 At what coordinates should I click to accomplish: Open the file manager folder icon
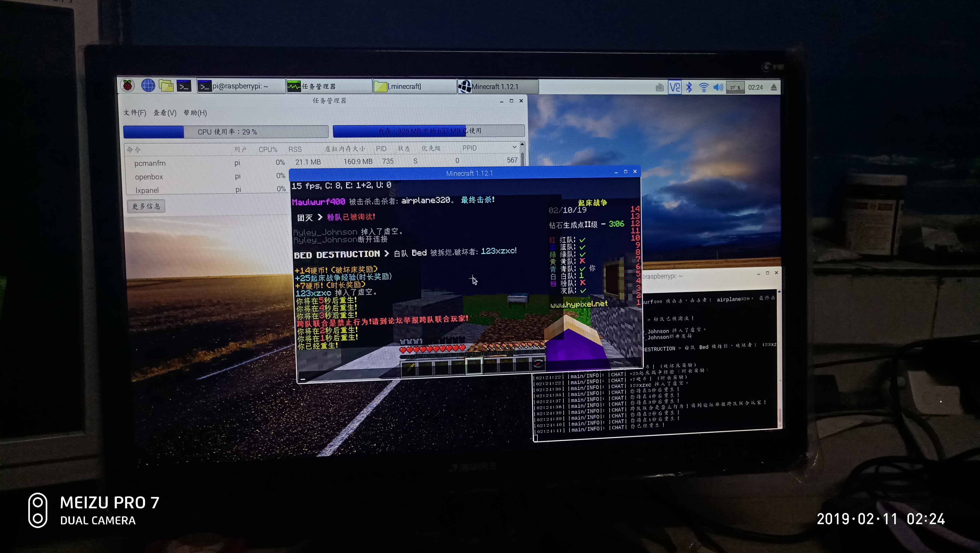(166, 86)
